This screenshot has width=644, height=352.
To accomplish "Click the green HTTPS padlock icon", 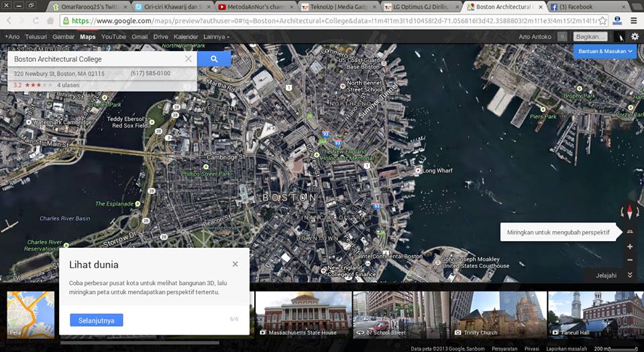I will pos(66,21).
